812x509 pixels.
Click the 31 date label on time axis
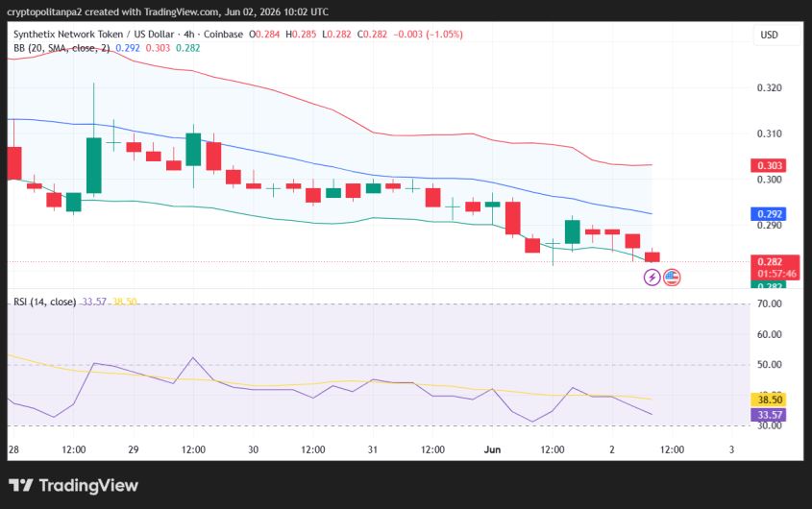coord(372,449)
